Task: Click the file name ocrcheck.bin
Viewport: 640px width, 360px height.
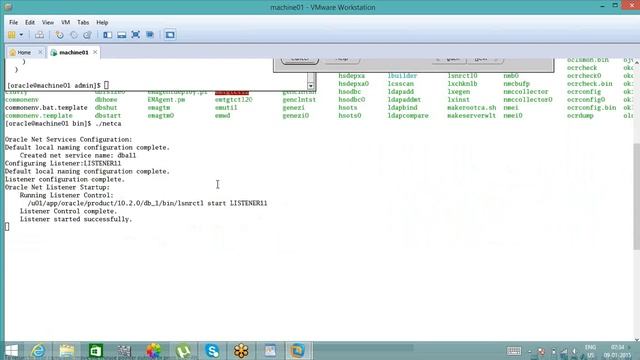Action: pyautogui.click(x=589, y=84)
